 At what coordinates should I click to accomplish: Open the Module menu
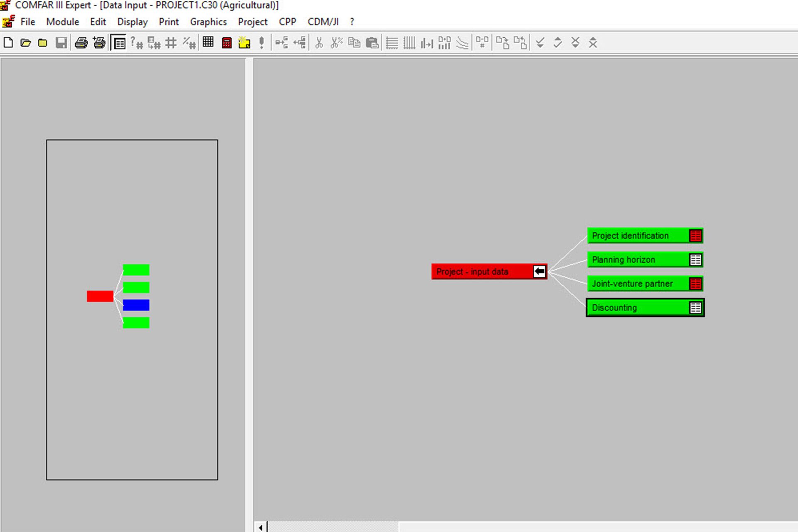62,21
